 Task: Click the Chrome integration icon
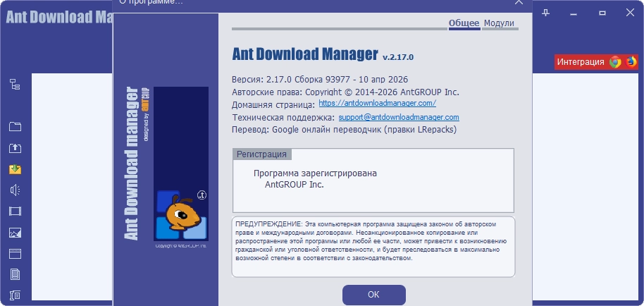click(615, 62)
